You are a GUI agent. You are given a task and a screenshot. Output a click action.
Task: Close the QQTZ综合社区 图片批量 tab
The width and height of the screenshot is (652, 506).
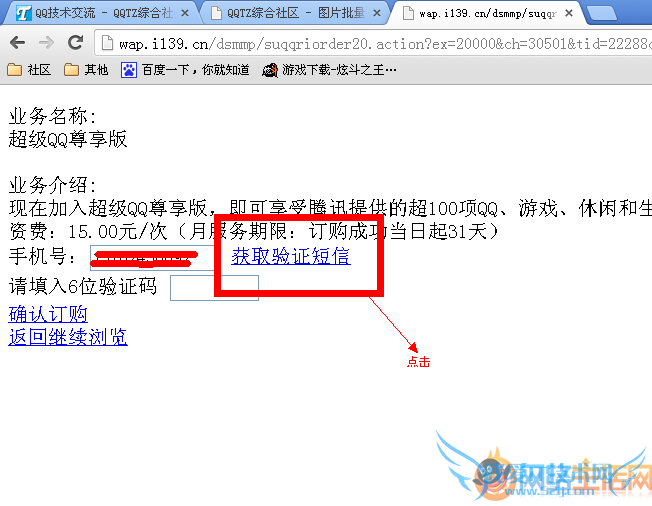coord(377,13)
